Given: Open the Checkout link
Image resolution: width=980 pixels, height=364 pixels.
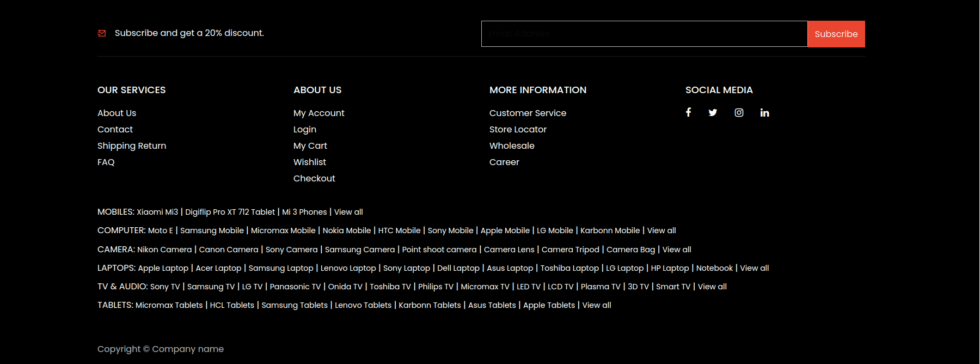Looking at the screenshot, I should [314, 178].
